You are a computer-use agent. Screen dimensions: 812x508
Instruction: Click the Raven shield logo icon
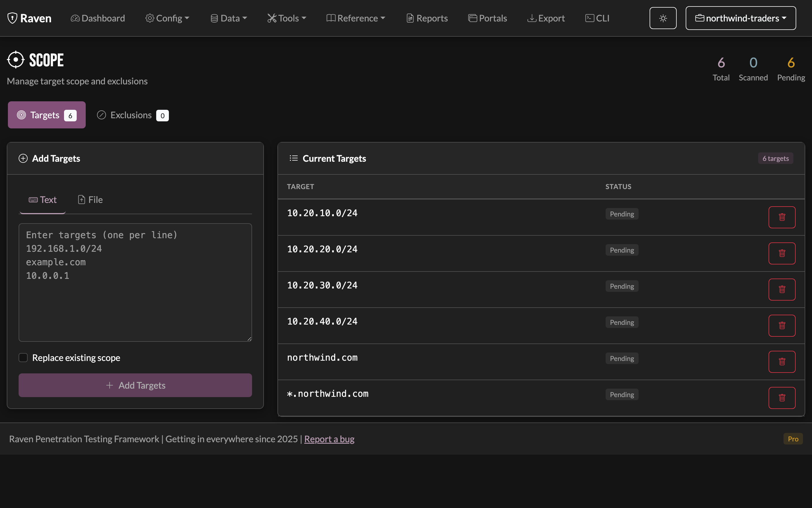[12, 18]
